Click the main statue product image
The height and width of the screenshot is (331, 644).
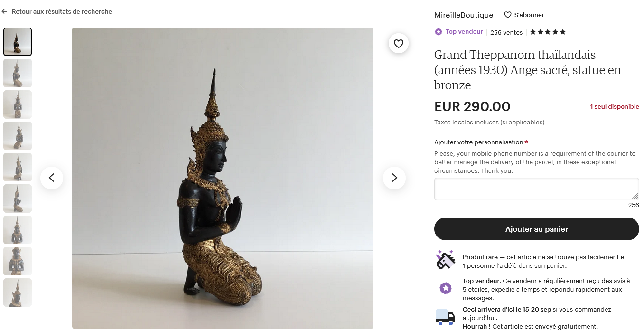click(x=223, y=178)
